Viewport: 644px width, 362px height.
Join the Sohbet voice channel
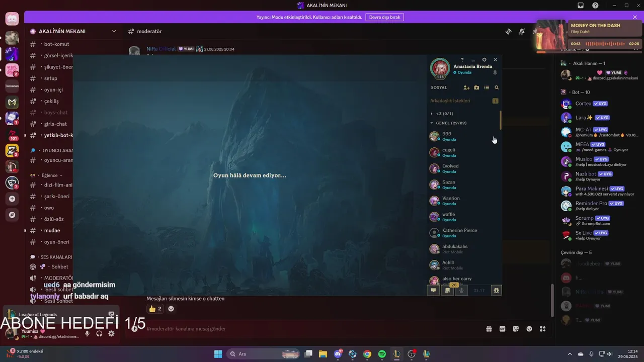pyautogui.click(x=50, y=266)
